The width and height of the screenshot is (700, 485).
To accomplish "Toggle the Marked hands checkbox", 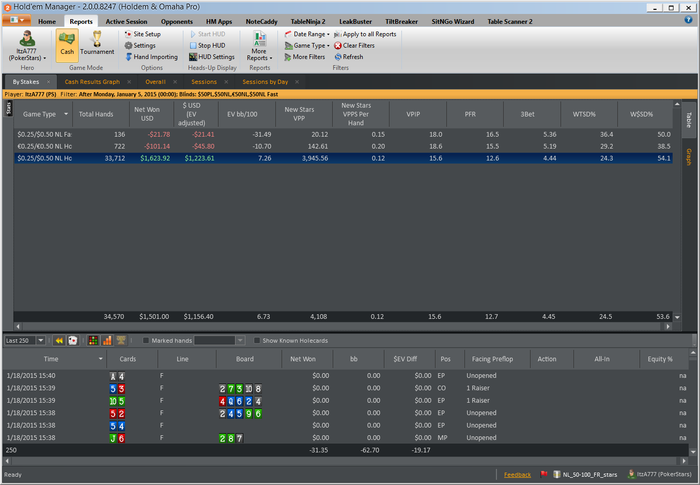I will click(x=146, y=340).
